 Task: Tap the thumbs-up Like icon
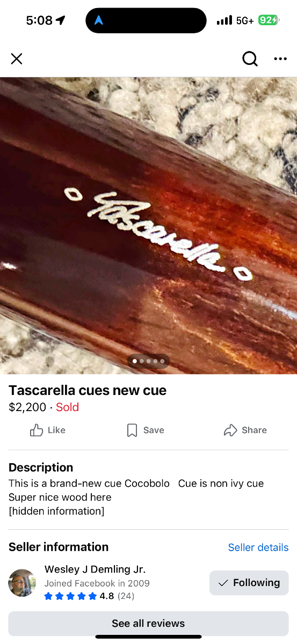click(x=37, y=430)
